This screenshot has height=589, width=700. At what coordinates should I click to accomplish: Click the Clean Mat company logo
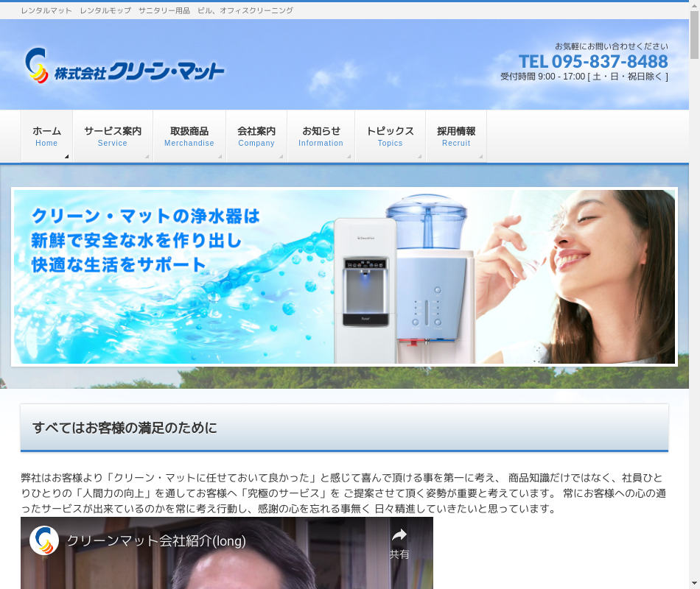(x=124, y=66)
